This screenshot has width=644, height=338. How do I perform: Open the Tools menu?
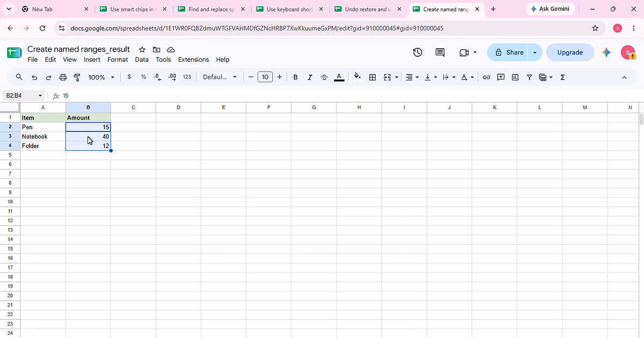point(163,60)
